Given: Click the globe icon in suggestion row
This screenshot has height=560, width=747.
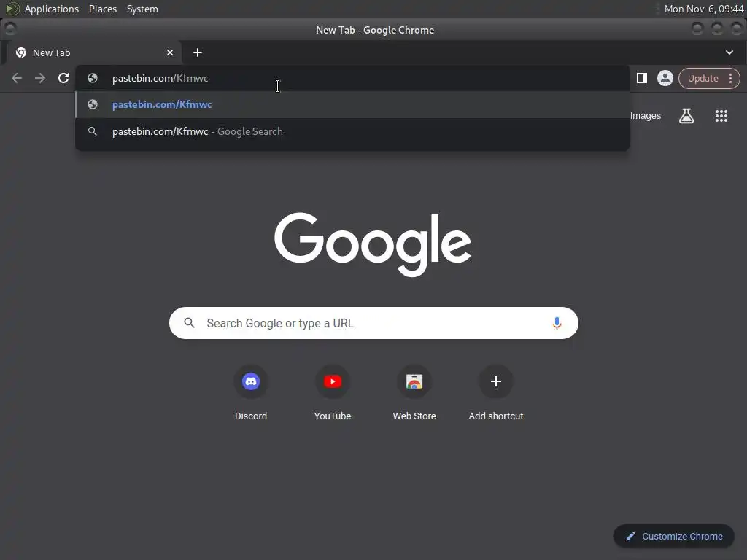Looking at the screenshot, I should 93,104.
